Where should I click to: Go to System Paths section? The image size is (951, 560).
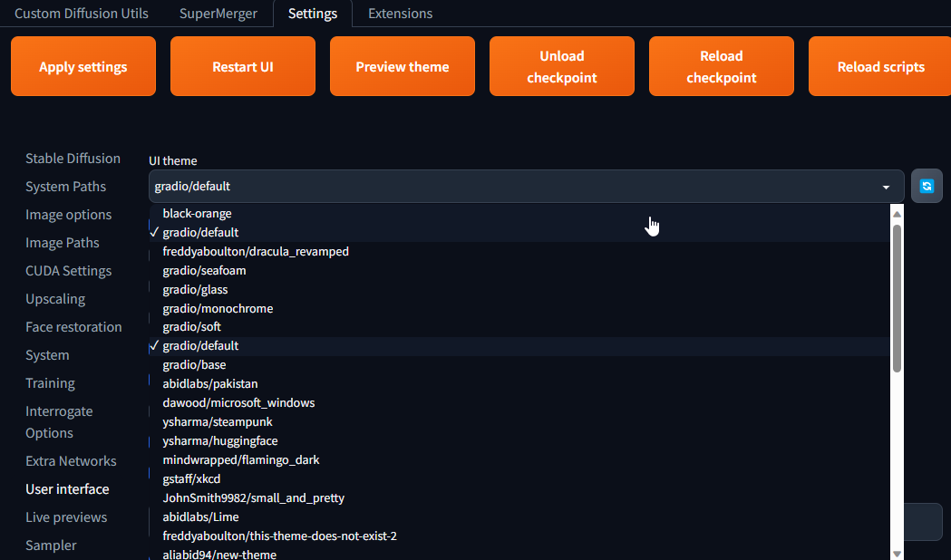[x=65, y=187]
